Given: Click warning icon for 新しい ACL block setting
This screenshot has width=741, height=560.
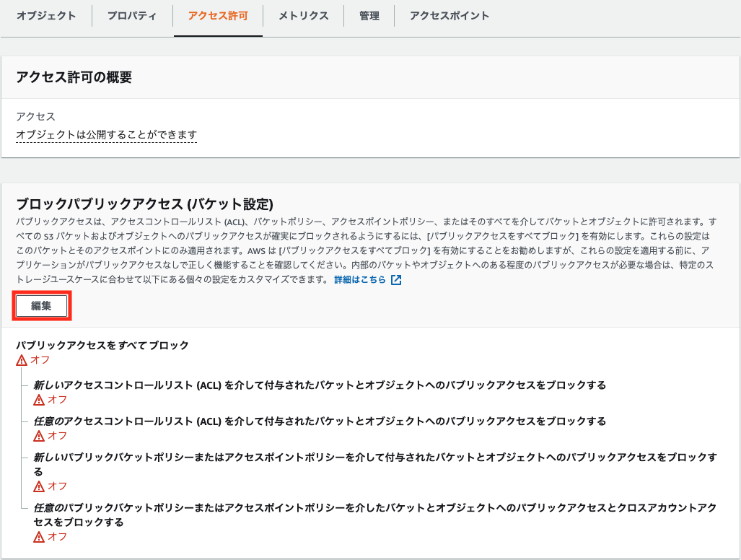Looking at the screenshot, I should tap(38, 399).
